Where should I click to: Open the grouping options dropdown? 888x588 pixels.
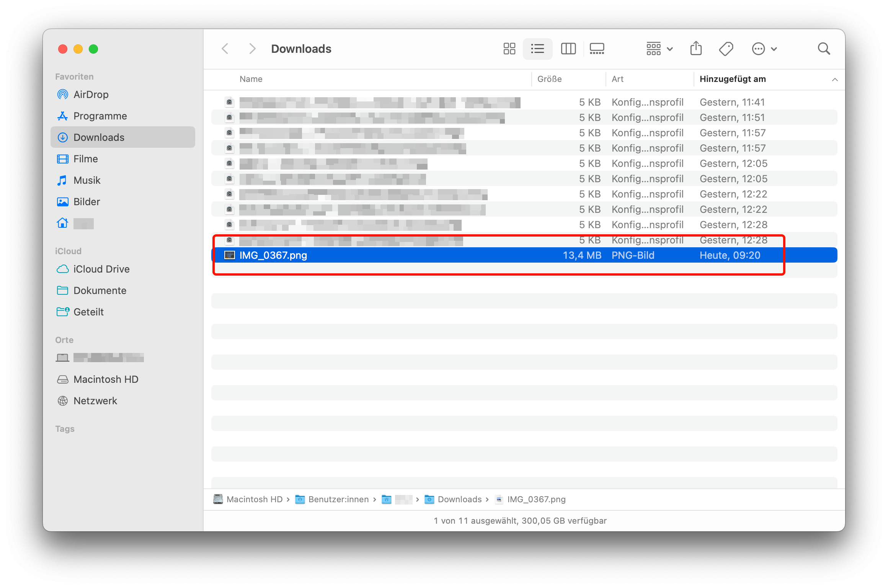pos(659,49)
